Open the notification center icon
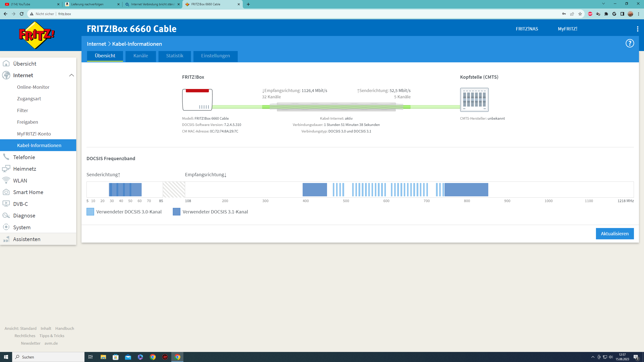 tap(636, 357)
